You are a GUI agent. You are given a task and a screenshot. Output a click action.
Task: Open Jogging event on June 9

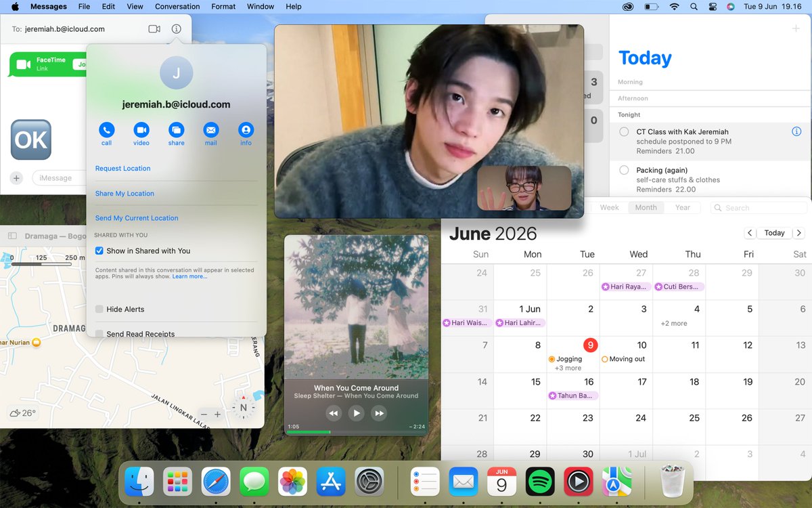(x=565, y=359)
